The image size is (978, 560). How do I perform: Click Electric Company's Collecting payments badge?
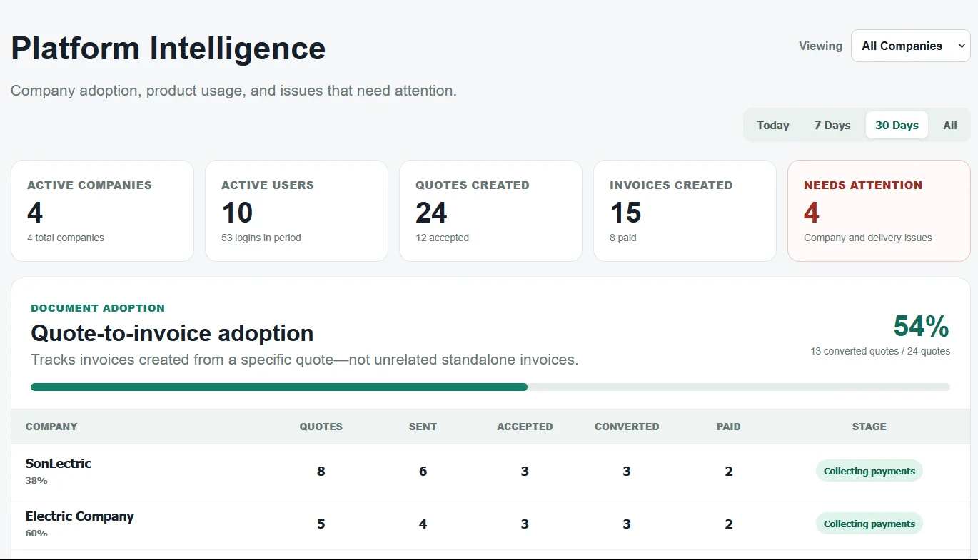tap(869, 524)
